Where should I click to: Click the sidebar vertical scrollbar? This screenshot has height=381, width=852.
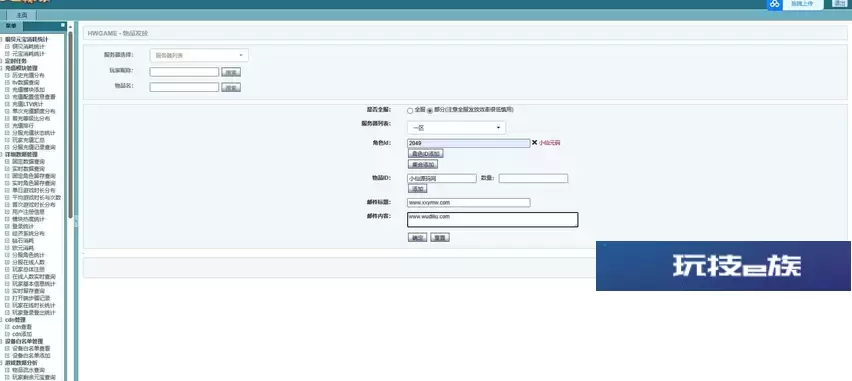(70, 125)
